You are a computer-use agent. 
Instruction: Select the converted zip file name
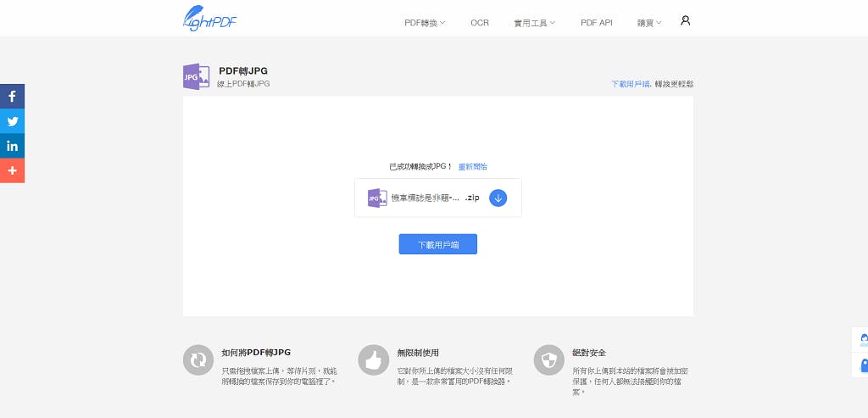435,198
